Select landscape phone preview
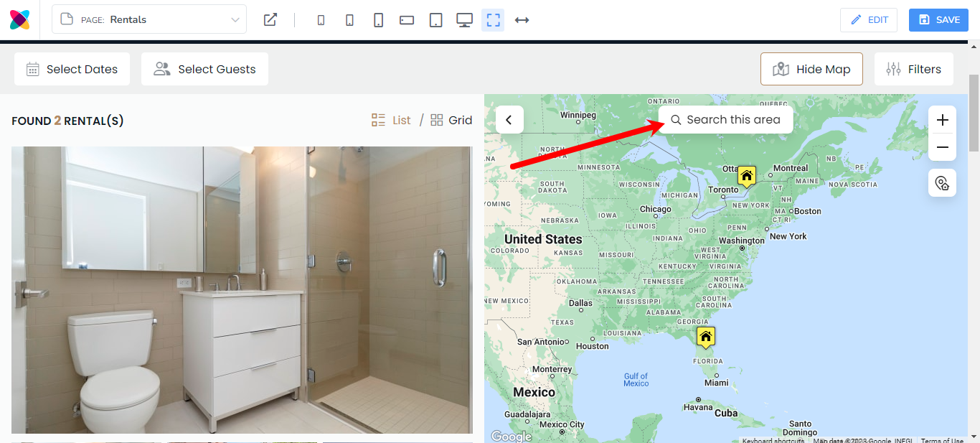Image resolution: width=980 pixels, height=443 pixels. tap(407, 20)
